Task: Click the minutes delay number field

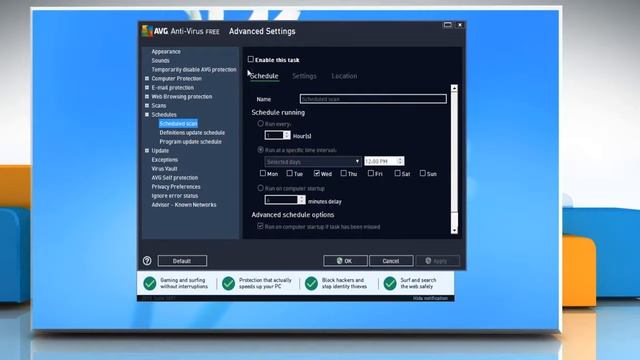Action: 282,200
